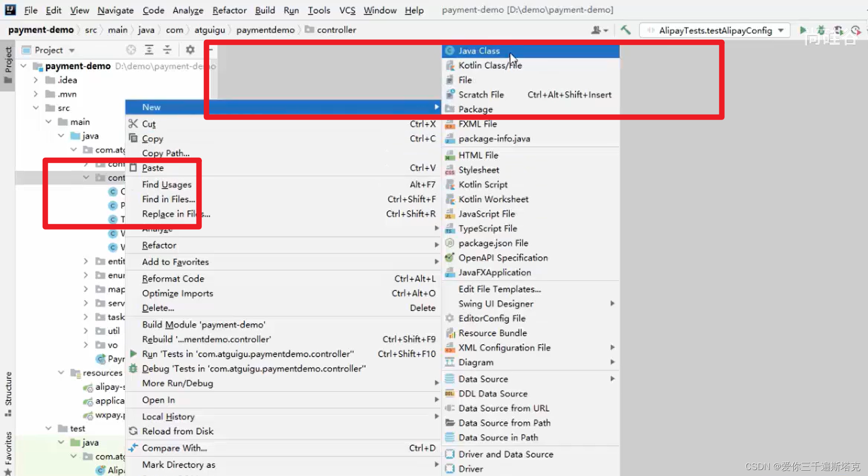The height and width of the screenshot is (476, 868).
Task: Open Swing UI Designer submenu
Action: (x=531, y=303)
